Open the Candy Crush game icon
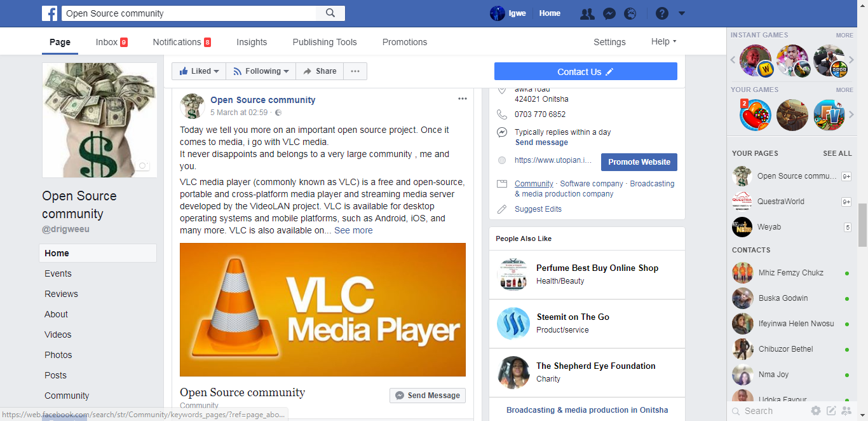The height and width of the screenshot is (421, 868). pos(756,115)
